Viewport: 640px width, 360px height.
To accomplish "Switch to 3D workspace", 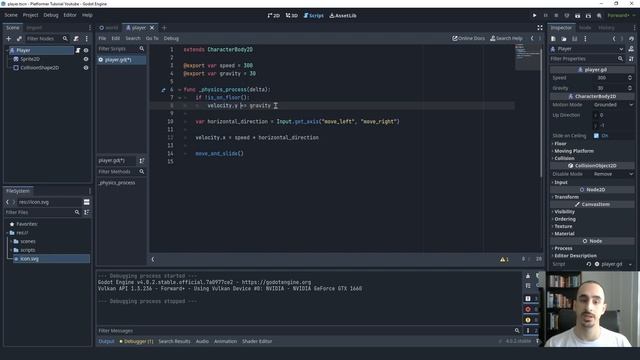I will coord(291,16).
